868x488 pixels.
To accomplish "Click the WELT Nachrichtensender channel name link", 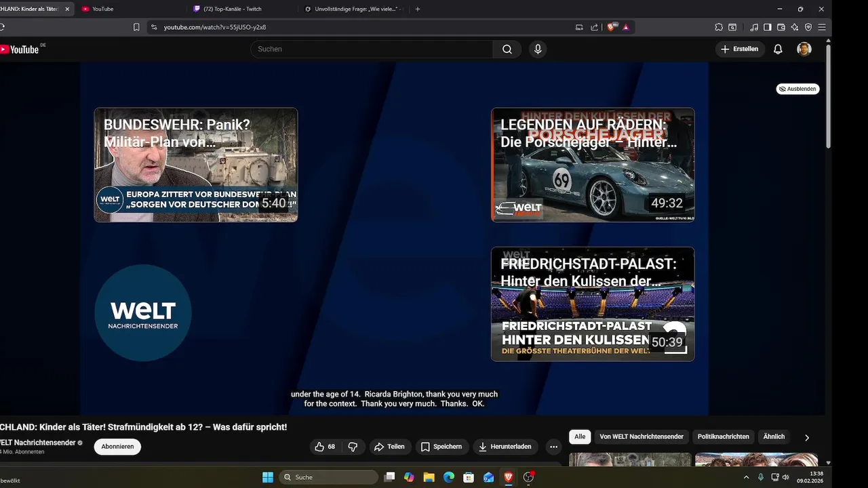I will [37, 443].
